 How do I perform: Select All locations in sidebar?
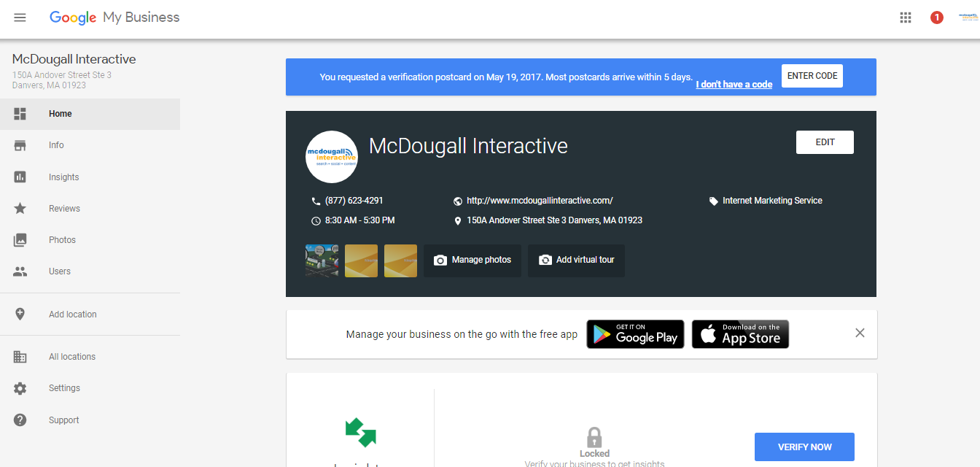click(x=90, y=357)
